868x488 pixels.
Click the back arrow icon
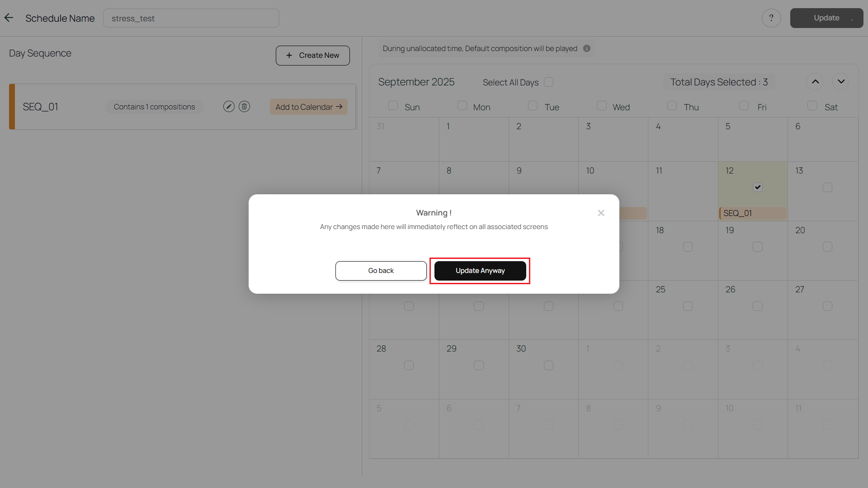click(x=9, y=18)
